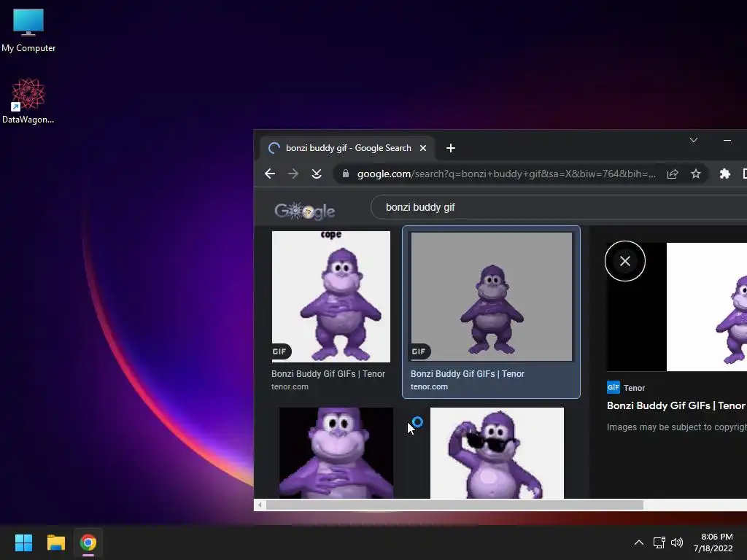Click the horizontal scrollbar thumb in Chrome
The image size is (747, 560).
click(x=454, y=505)
